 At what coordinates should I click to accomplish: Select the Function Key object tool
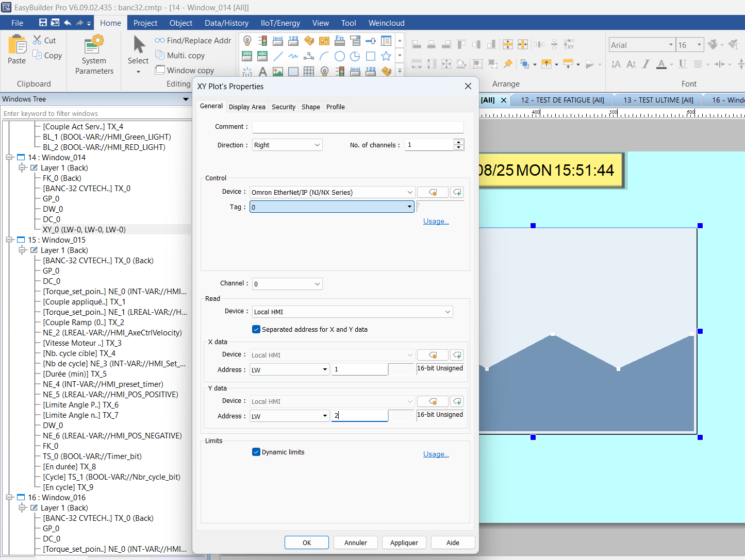tap(339, 40)
